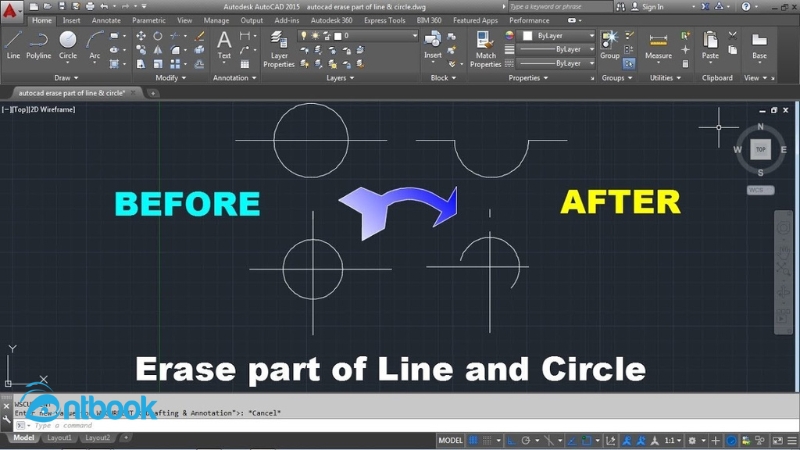
Task: Open the Annotate ribbon tab
Action: pos(106,20)
